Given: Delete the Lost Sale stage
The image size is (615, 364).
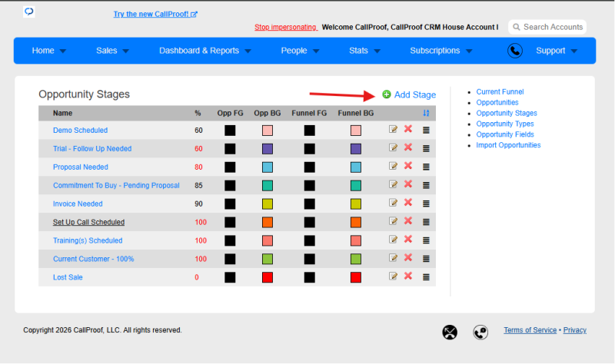Looking at the screenshot, I should (x=408, y=276).
